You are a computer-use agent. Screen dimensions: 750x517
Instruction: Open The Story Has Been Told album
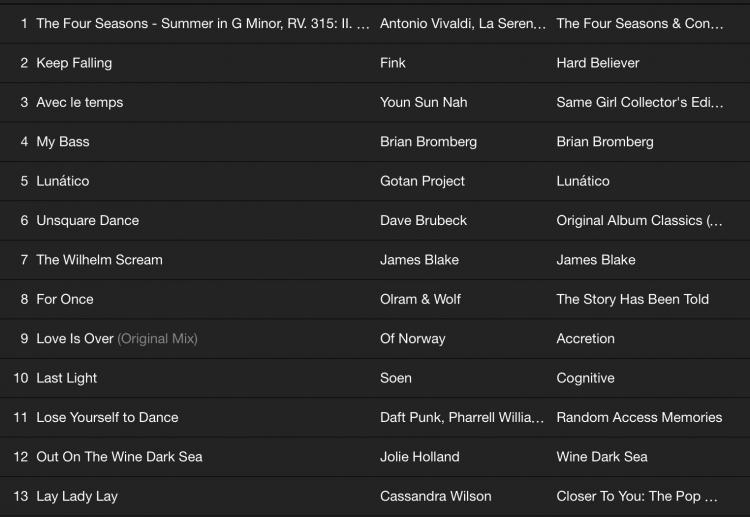pyautogui.click(x=632, y=299)
